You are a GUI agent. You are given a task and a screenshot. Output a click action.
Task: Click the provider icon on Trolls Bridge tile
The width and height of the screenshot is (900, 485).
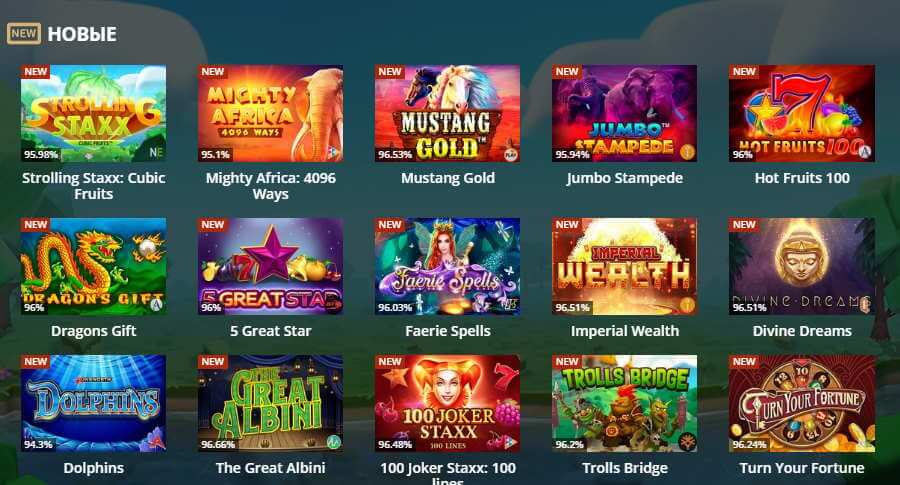tap(687, 442)
